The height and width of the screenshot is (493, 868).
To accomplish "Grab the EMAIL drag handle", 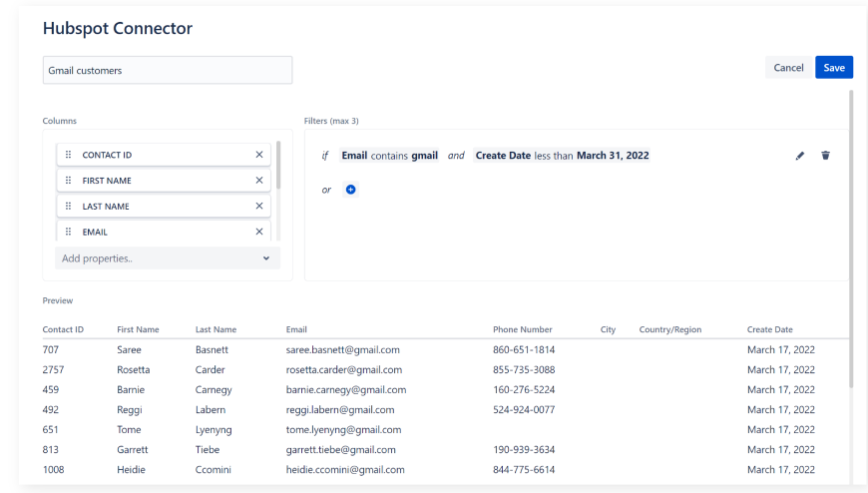I will point(68,232).
